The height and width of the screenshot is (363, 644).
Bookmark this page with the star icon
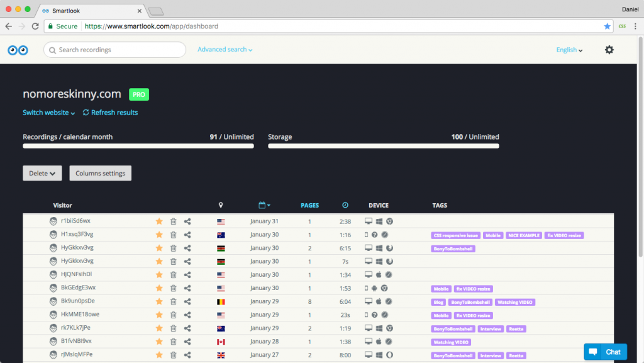[x=607, y=26]
